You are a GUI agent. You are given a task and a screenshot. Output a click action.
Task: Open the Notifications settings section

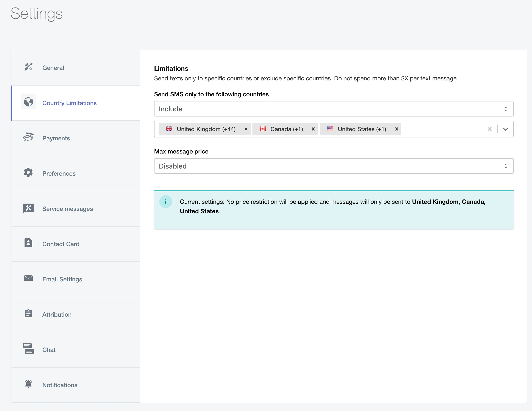click(x=60, y=385)
